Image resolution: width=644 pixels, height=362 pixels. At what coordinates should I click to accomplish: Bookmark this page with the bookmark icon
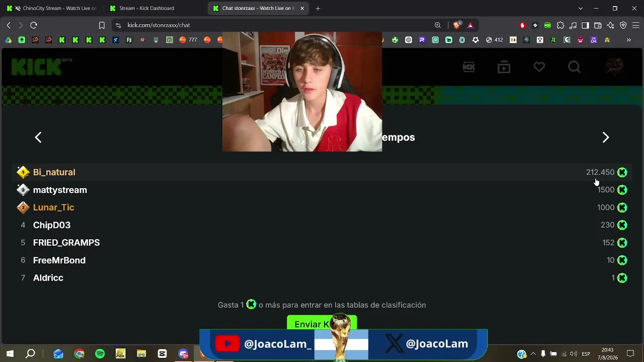[x=102, y=25]
